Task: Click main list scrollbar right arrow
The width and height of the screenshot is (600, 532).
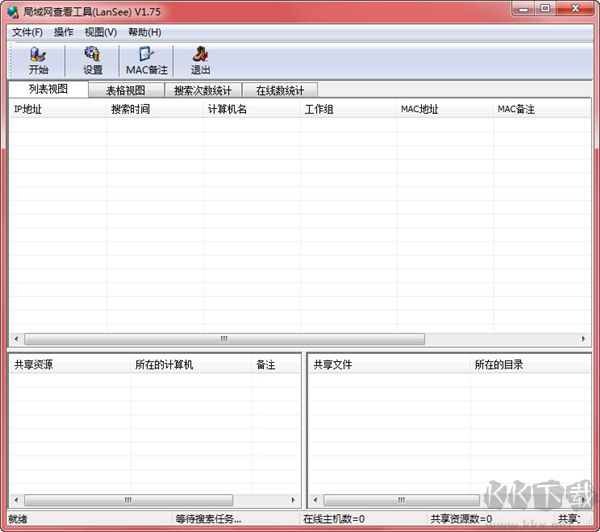Action: tap(583, 339)
